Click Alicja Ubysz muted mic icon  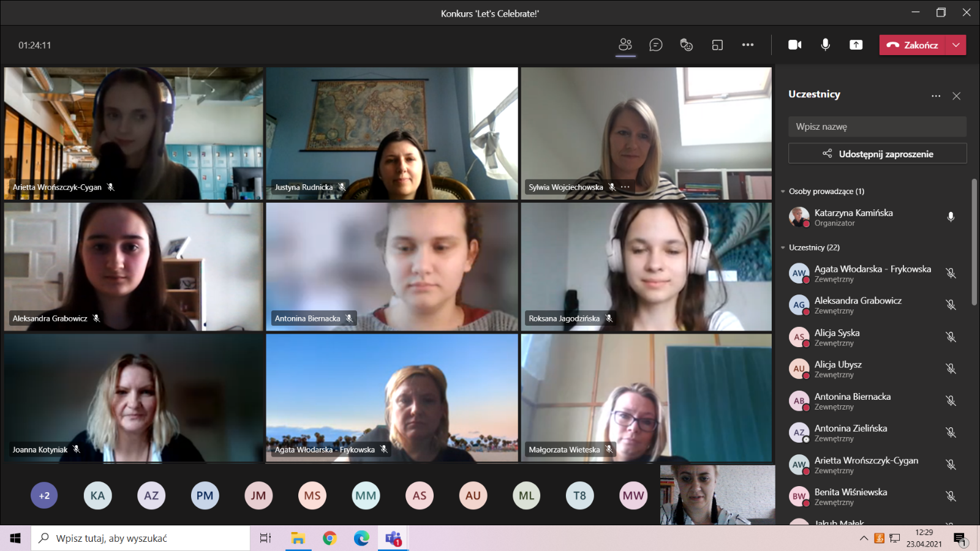pyautogui.click(x=951, y=369)
